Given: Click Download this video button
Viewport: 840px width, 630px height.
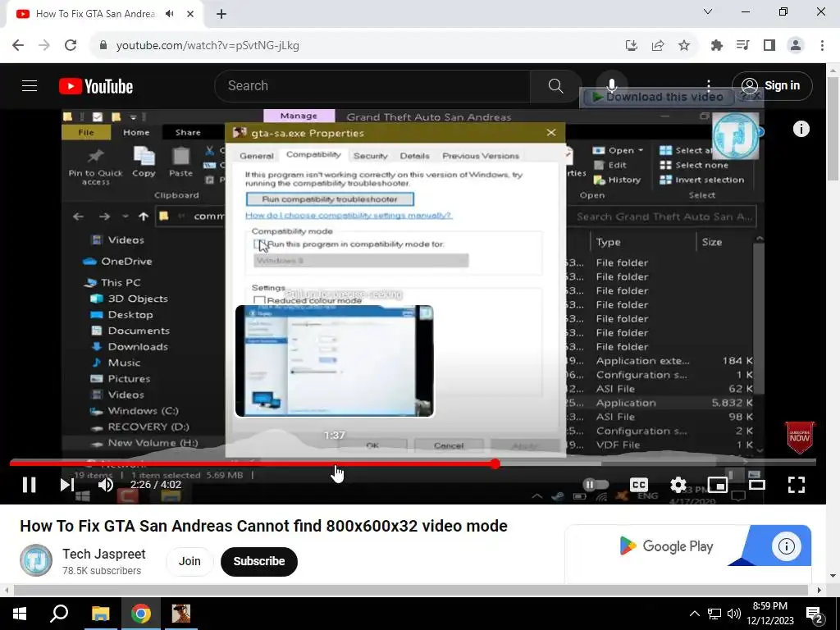Looking at the screenshot, I should (x=659, y=97).
